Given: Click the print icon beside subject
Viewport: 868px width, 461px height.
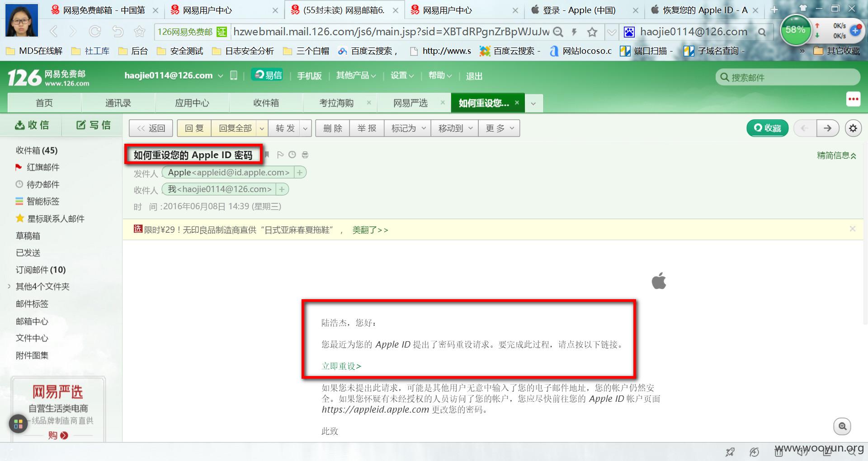Looking at the screenshot, I should tap(305, 155).
